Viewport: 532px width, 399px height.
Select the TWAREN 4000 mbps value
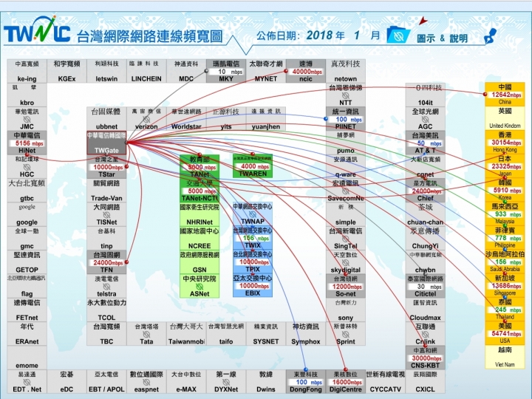(254, 166)
